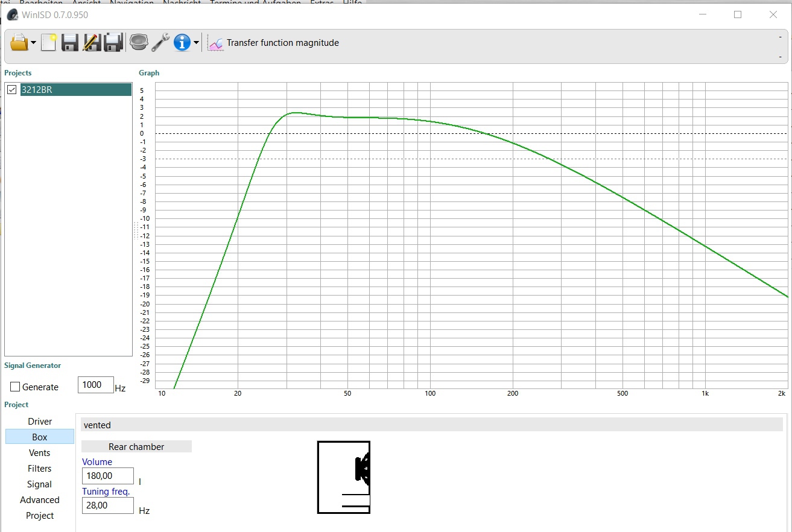
Task: Open the Advanced section
Action: click(x=40, y=500)
